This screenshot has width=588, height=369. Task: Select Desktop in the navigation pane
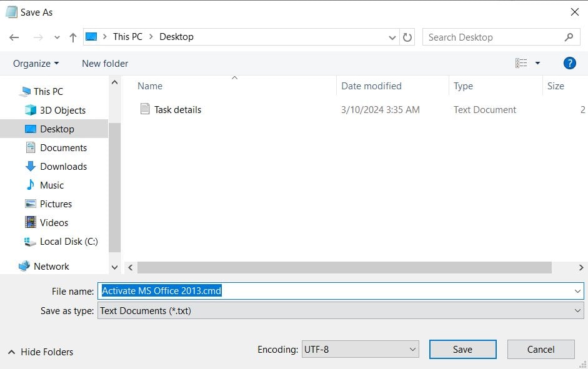point(54,129)
